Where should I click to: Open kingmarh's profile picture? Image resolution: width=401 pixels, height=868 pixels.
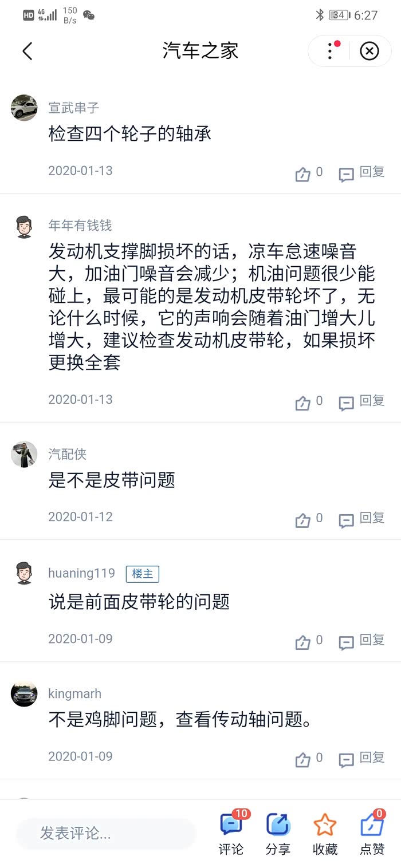pos(24,694)
